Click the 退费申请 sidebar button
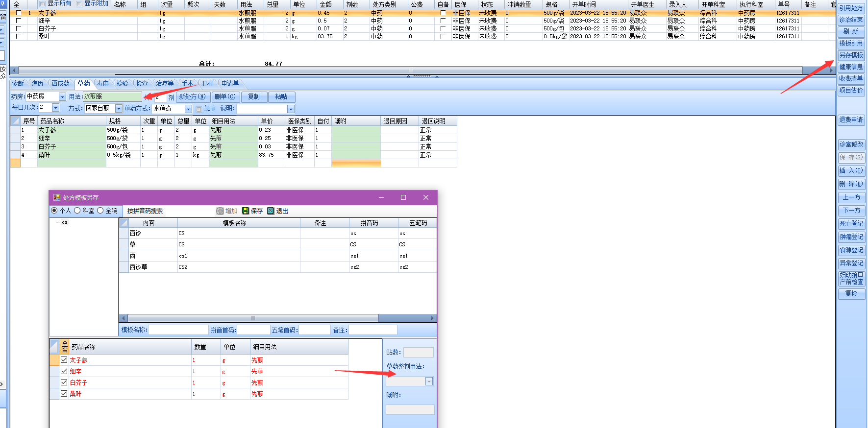Image resolution: width=868 pixels, height=428 pixels. (851, 120)
